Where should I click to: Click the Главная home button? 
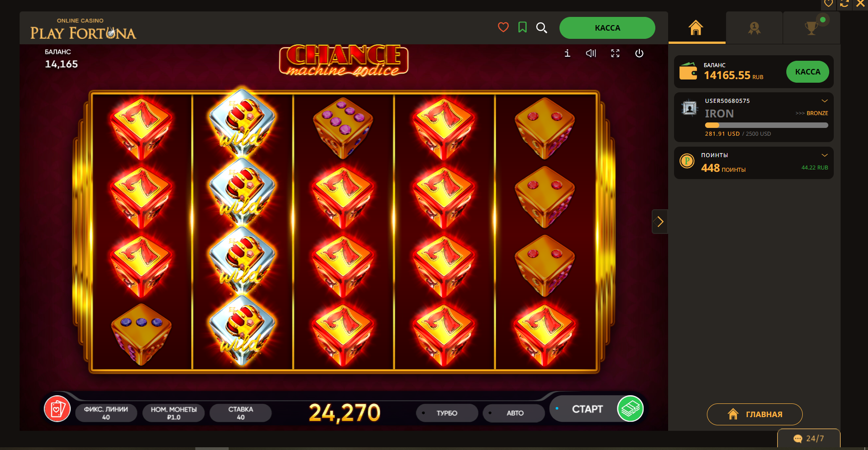pos(754,414)
